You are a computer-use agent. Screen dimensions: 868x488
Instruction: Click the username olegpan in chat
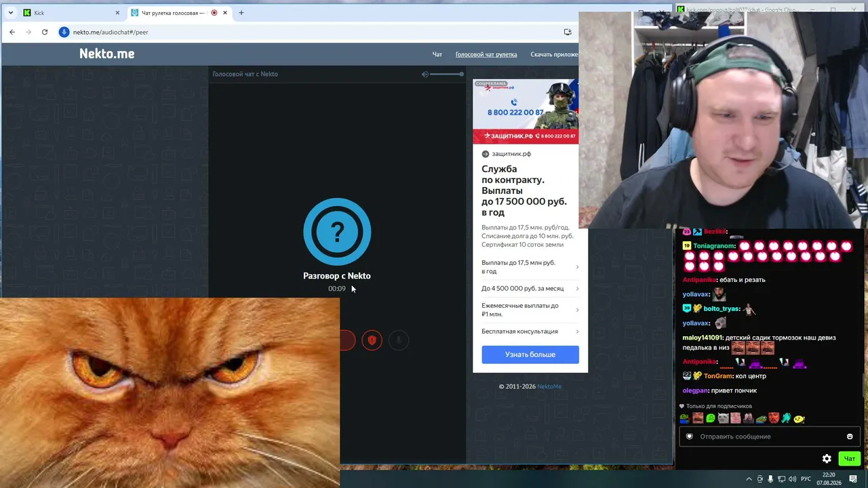(x=695, y=390)
